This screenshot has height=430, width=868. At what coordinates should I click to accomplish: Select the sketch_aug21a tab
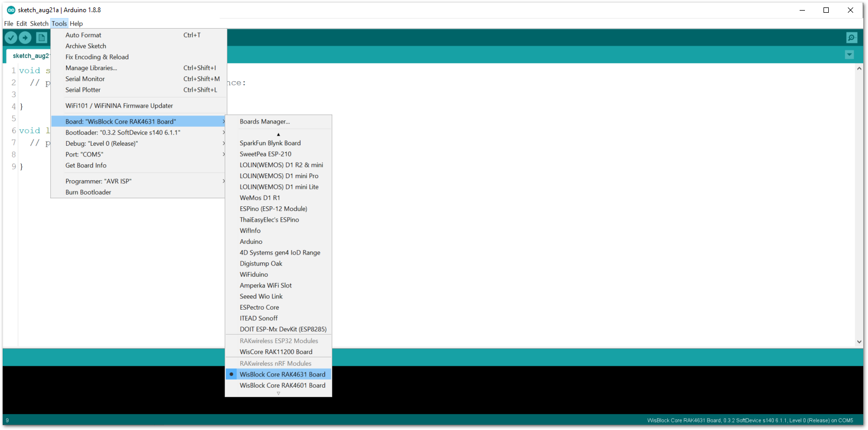click(x=28, y=56)
